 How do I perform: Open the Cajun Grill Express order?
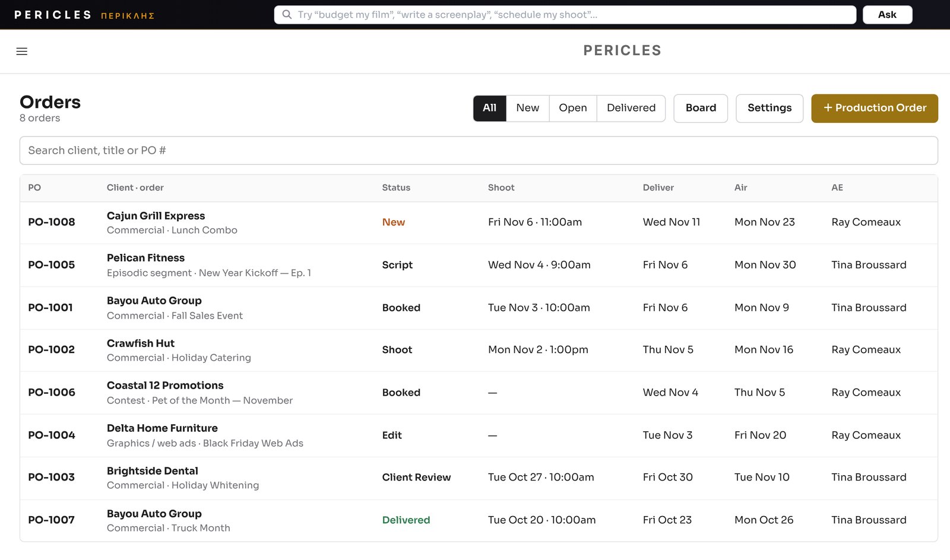[x=156, y=216]
